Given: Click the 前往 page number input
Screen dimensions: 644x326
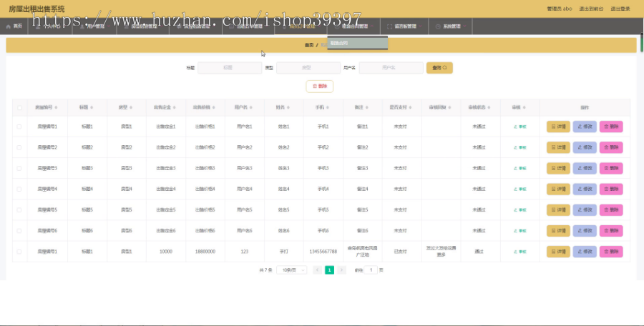Looking at the screenshot, I should [371, 270].
